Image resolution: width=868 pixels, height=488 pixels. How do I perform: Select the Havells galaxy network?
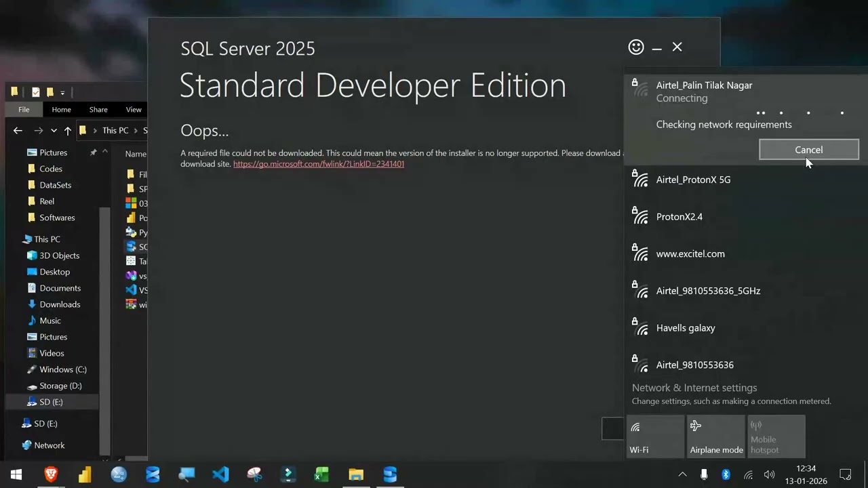(746, 328)
